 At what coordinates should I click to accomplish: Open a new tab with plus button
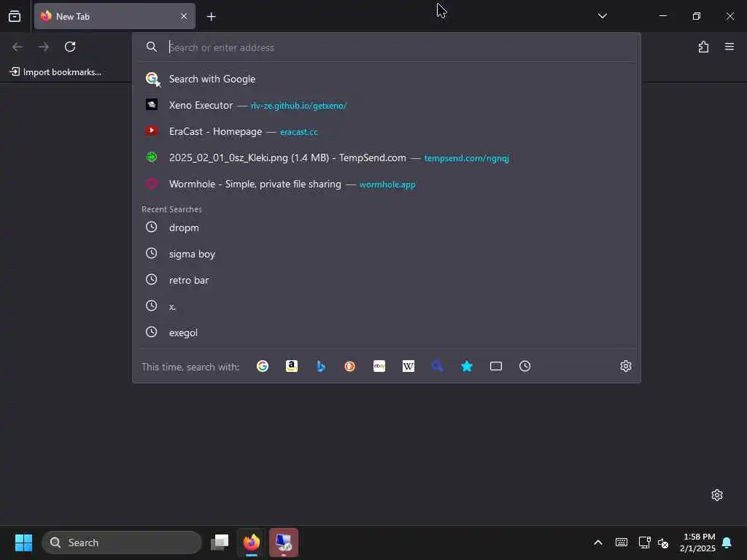[211, 17]
